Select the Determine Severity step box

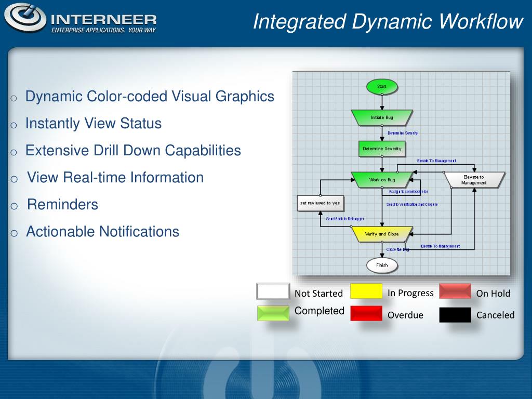[x=382, y=149]
